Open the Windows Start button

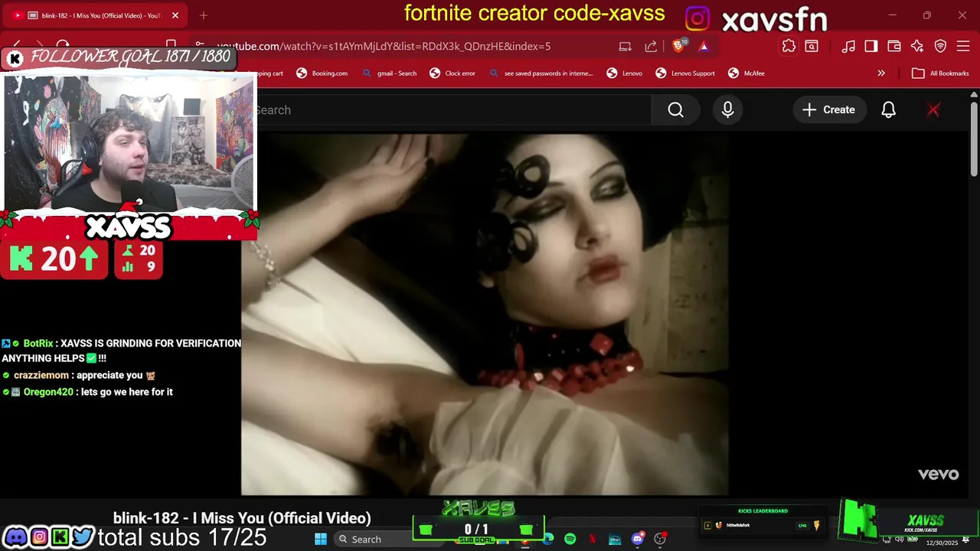321,539
